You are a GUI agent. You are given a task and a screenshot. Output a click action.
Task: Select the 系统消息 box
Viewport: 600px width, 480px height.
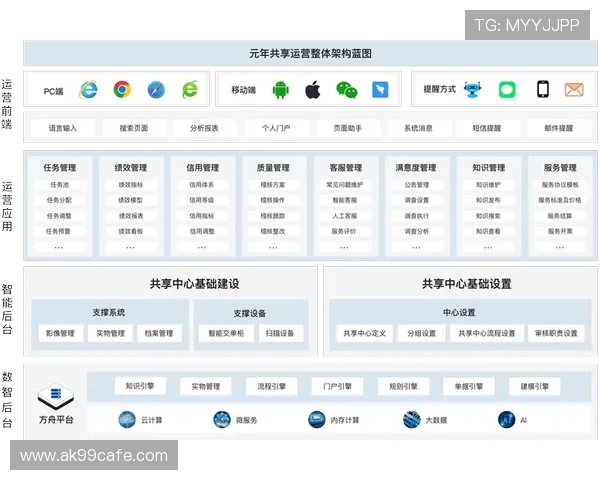(419, 128)
